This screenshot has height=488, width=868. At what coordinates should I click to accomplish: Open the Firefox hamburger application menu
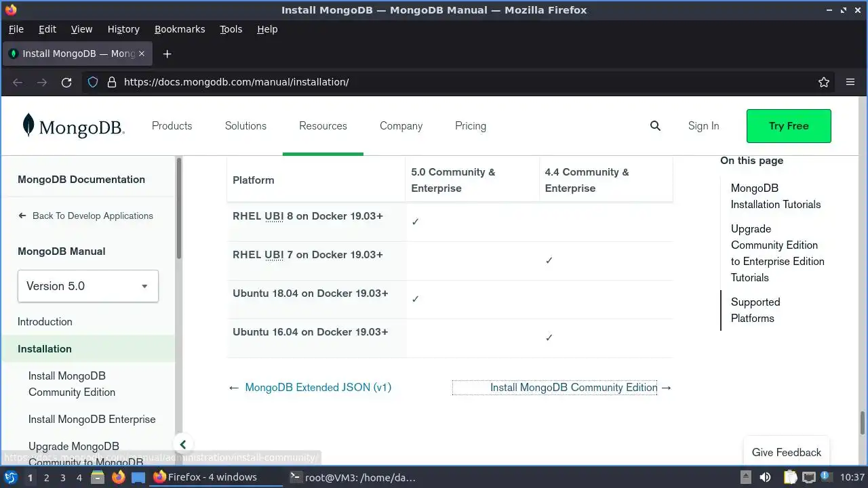pyautogui.click(x=850, y=82)
